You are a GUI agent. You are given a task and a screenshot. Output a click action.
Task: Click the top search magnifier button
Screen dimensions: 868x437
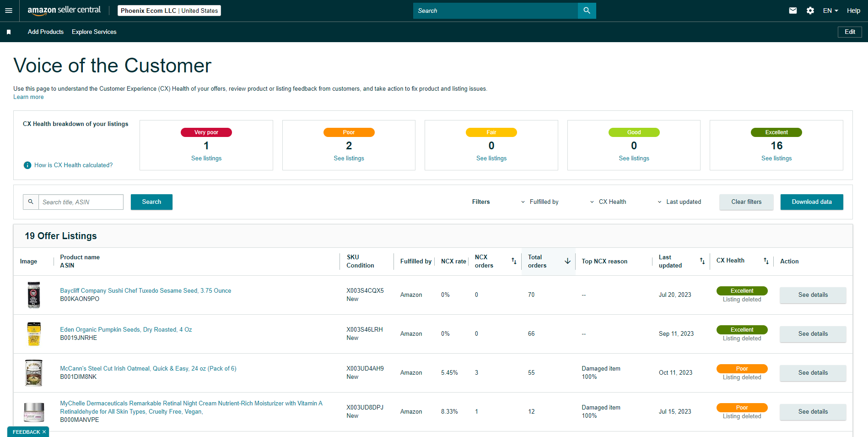[x=587, y=11]
